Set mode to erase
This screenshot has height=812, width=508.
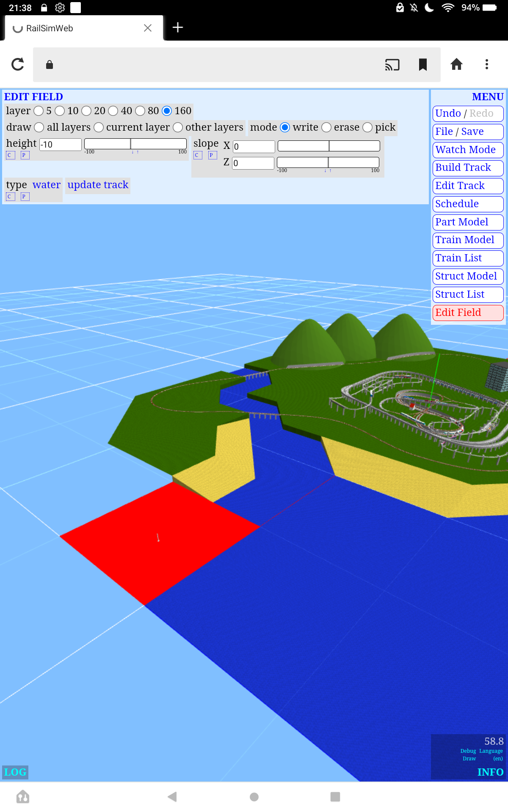(x=326, y=127)
